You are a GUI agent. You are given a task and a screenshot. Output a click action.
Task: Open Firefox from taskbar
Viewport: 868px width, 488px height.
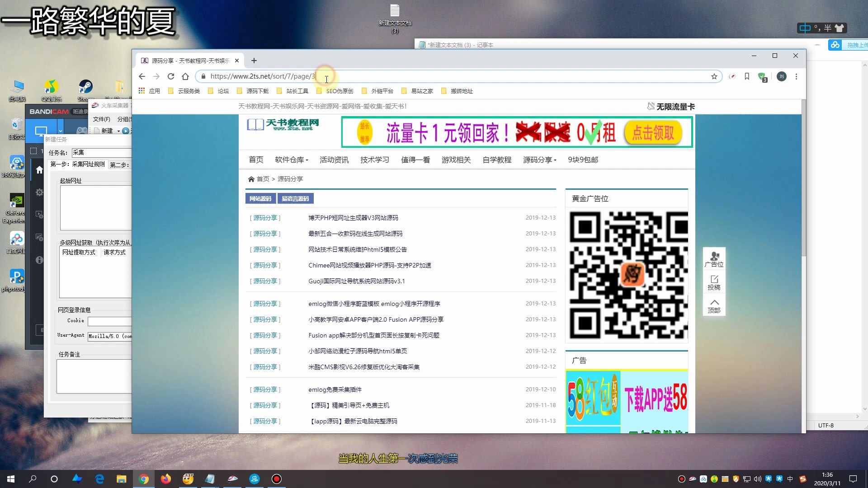point(166,479)
